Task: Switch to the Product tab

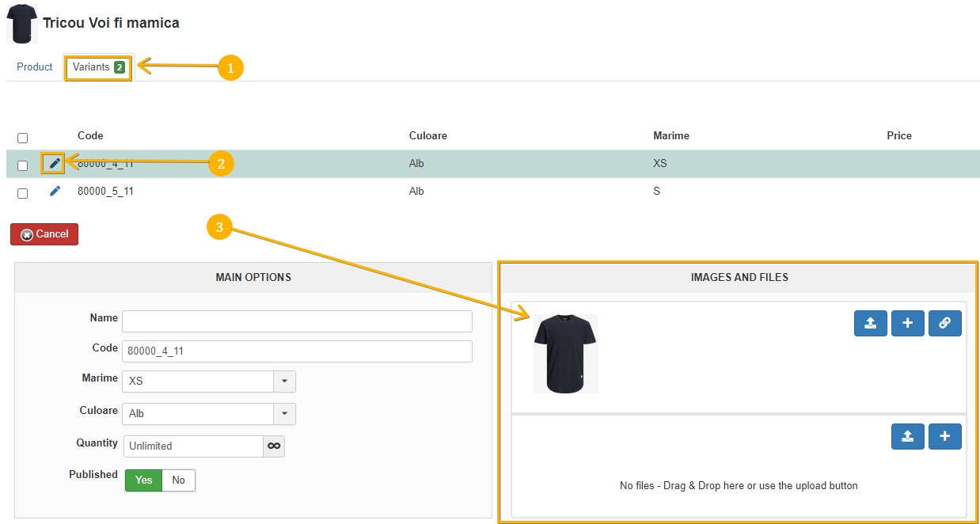Action: pyautogui.click(x=35, y=67)
